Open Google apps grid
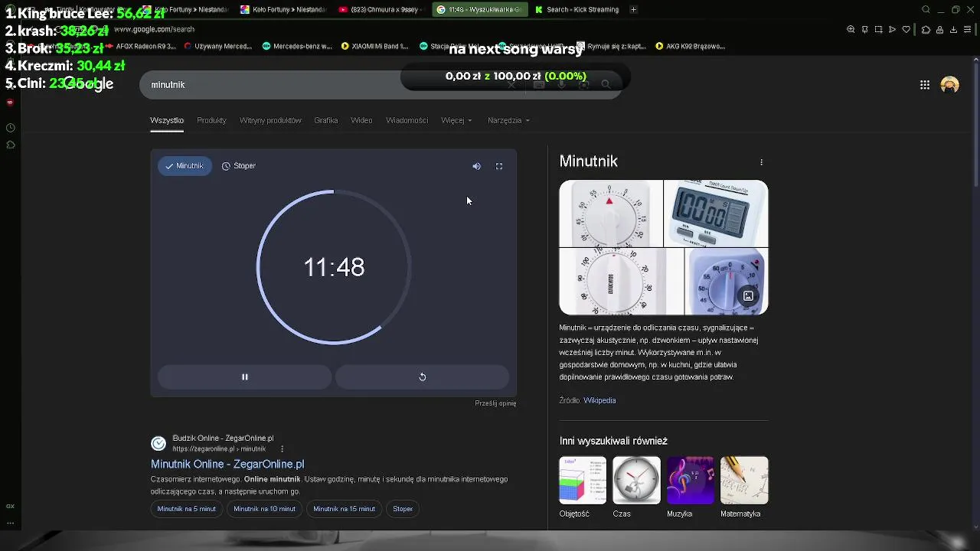Image resolution: width=980 pixels, height=551 pixels. click(925, 85)
